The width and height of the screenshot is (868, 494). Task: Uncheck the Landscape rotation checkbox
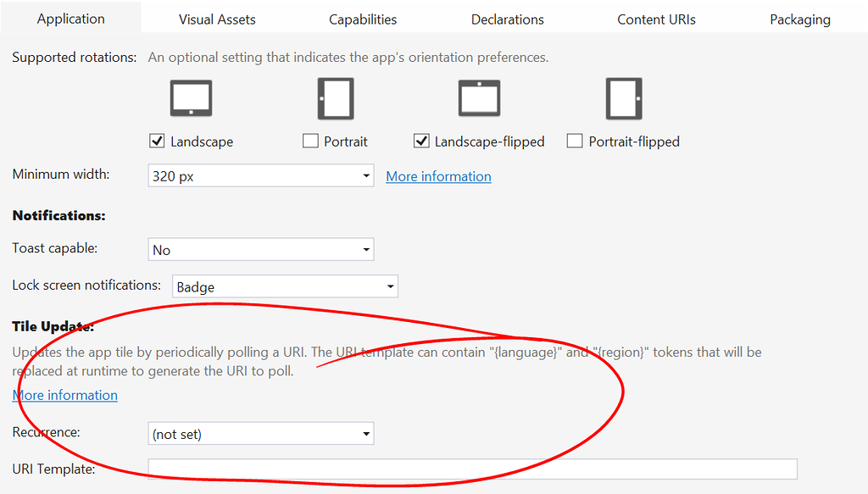point(157,142)
